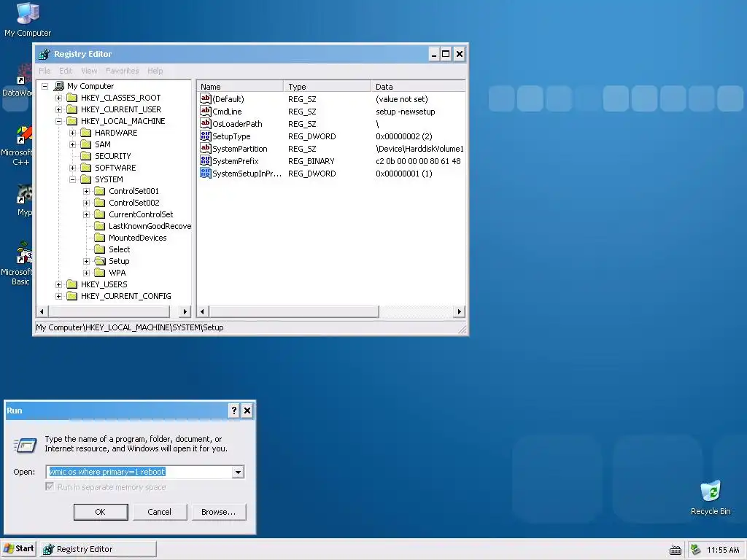The width and height of the screenshot is (747, 560).
Task: Click the Browse... button in Run dialog
Action: pos(219,512)
